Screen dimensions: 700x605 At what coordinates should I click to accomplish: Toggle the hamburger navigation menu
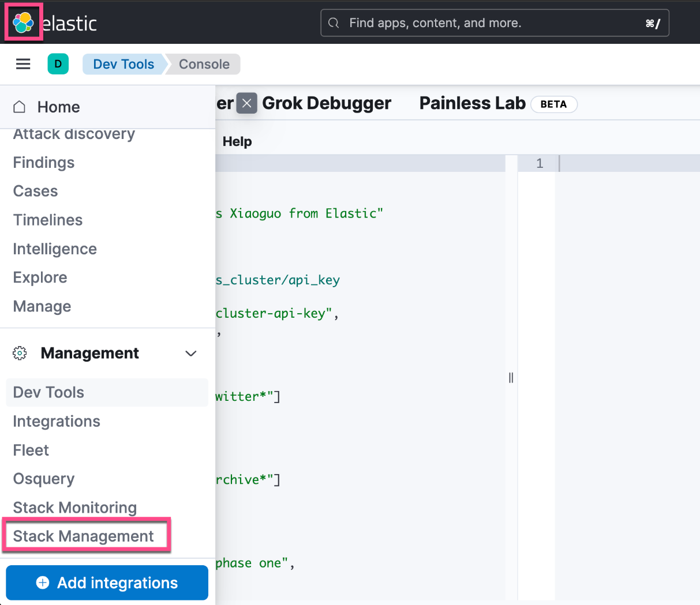[x=23, y=64]
